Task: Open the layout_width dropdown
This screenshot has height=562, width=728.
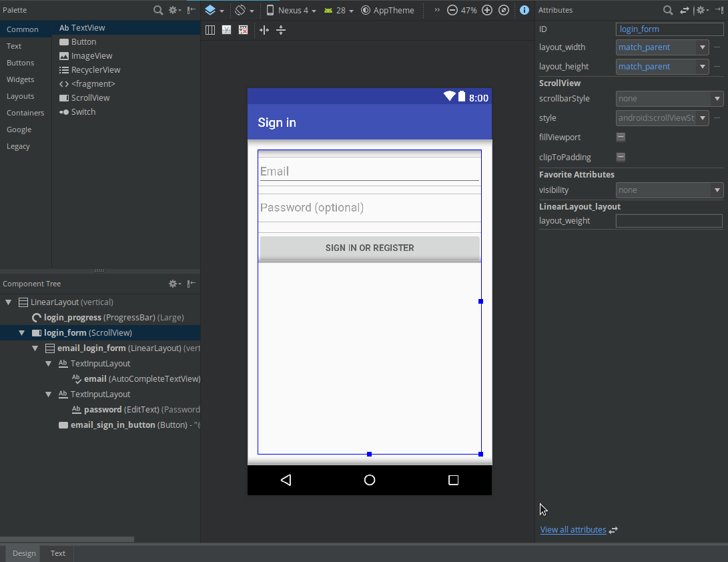Action: pyautogui.click(x=702, y=47)
